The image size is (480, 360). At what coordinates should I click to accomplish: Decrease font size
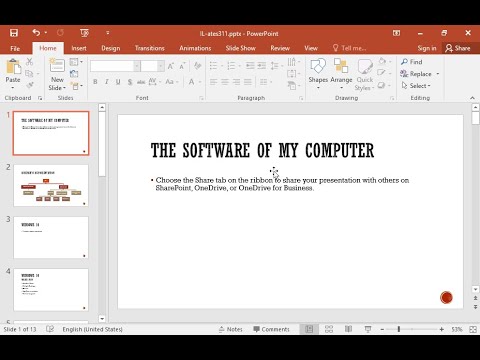coord(182,66)
